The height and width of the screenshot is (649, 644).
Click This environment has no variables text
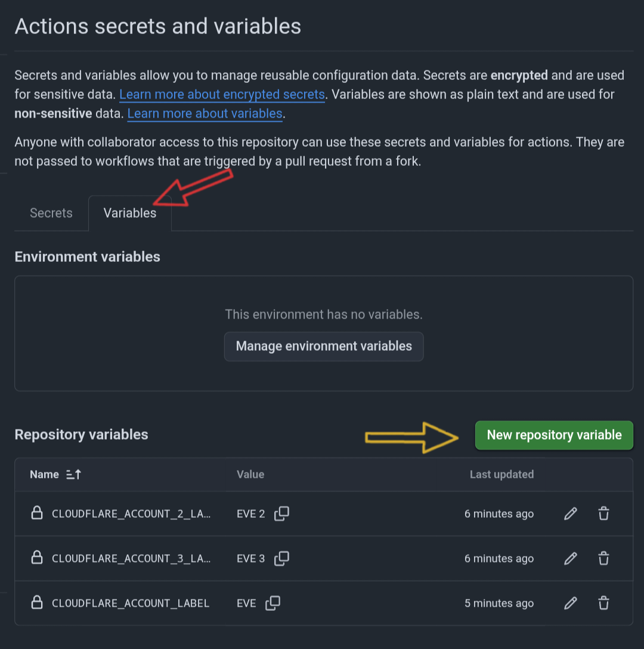(x=324, y=314)
